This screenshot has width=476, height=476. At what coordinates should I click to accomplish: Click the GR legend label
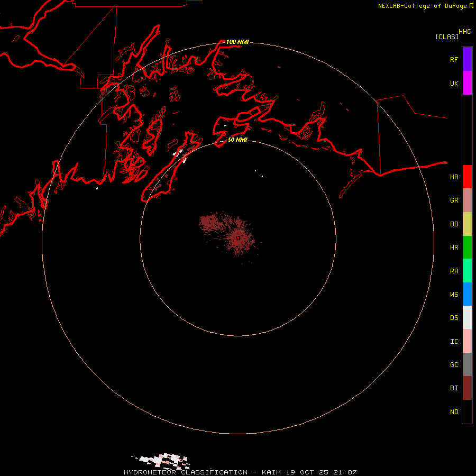454,200
